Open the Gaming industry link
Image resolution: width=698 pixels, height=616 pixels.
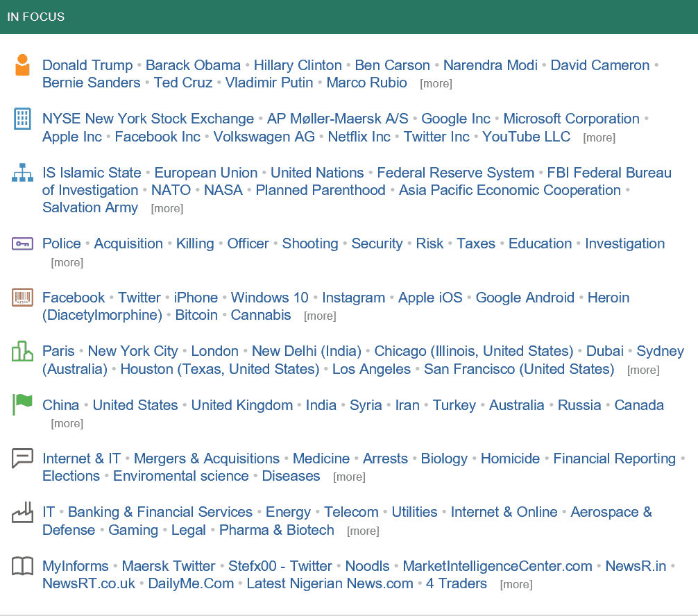pyautogui.click(x=133, y=530)
